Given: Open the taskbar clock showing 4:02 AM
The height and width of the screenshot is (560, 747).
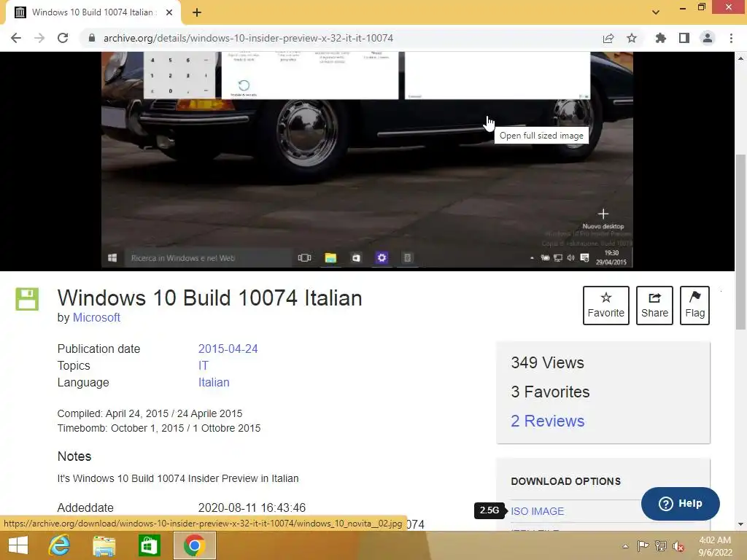Looking at the screenshot, I should click(x=715, y=546).
